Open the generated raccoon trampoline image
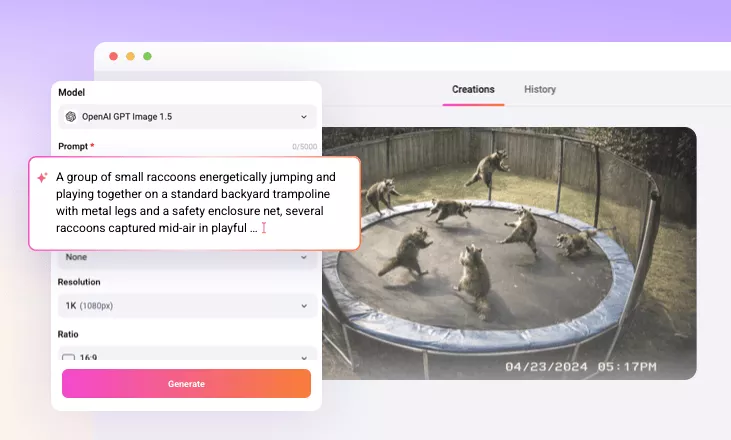Screen dimensions: 731x440 click(510, 253)
